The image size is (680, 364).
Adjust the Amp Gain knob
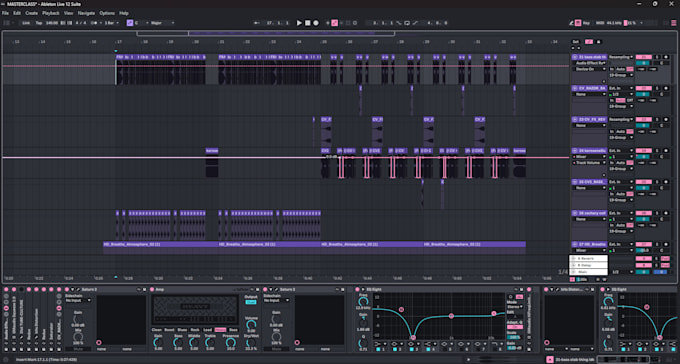click(x=158, y=342)
